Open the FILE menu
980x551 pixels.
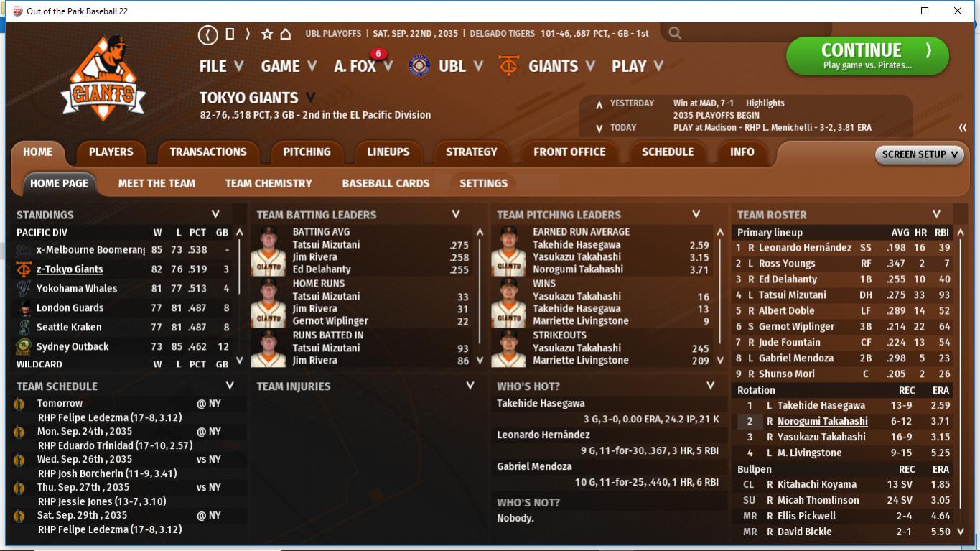coord(221,66)
